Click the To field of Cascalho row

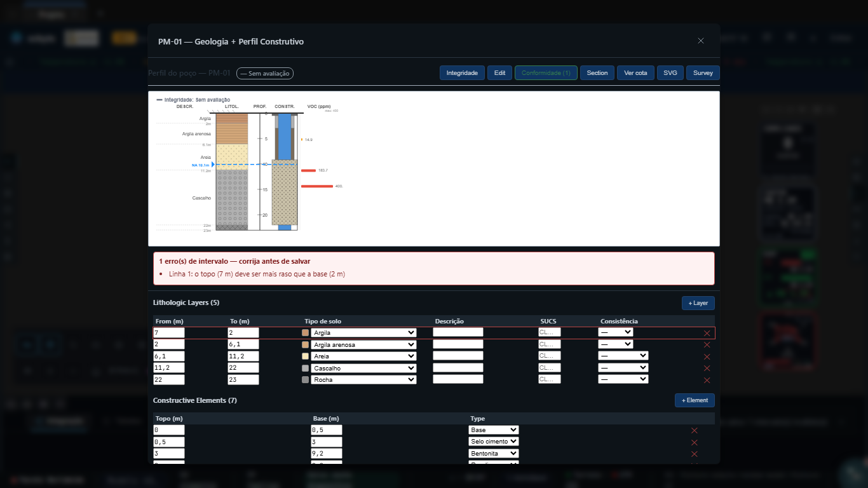tap(243, 368)
